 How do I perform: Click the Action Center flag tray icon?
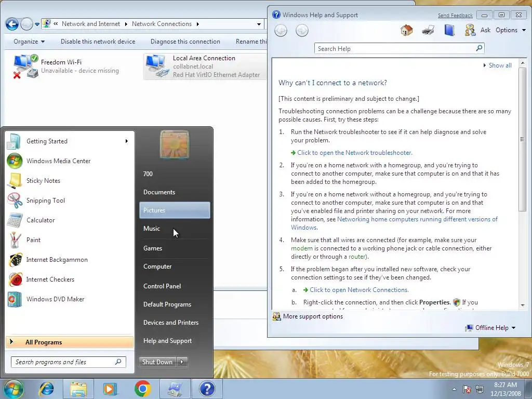pos(467,389)
